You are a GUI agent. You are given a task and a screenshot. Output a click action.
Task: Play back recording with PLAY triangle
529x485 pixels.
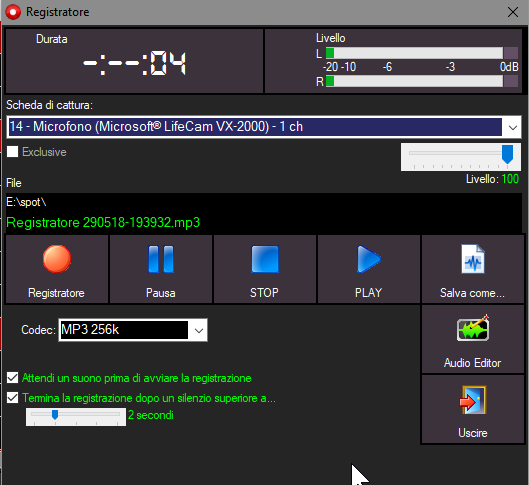369,259
